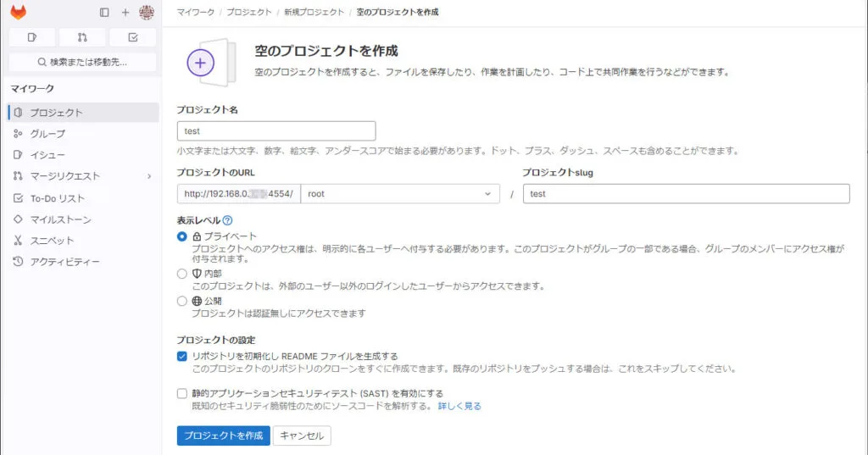
Task: Open グループ in the sidebar
Action: pyautogui.click(x=47, y=134)
